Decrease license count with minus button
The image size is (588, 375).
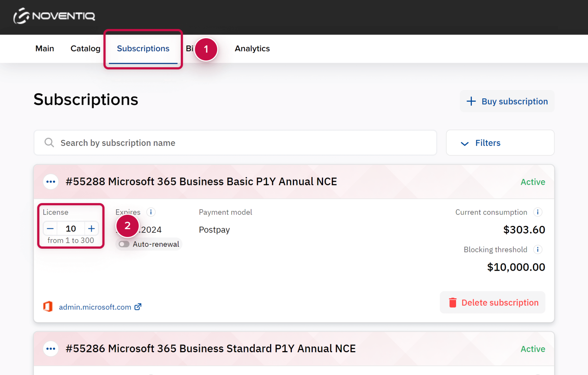coord(50,228)
